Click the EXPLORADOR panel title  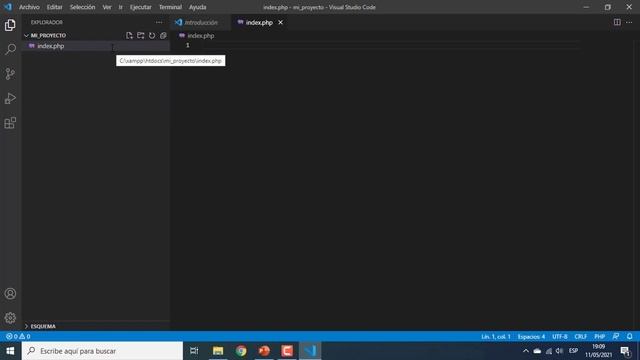47,22
